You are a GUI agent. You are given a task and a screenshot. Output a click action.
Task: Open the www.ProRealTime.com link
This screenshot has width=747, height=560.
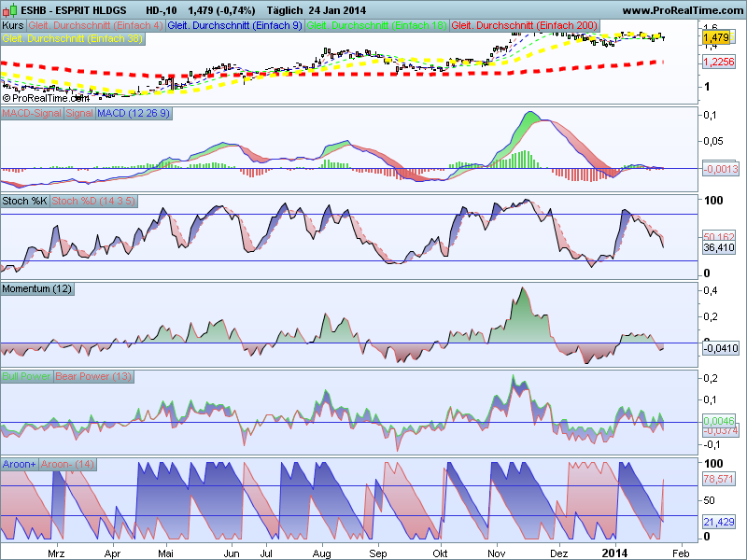[683, 10]
